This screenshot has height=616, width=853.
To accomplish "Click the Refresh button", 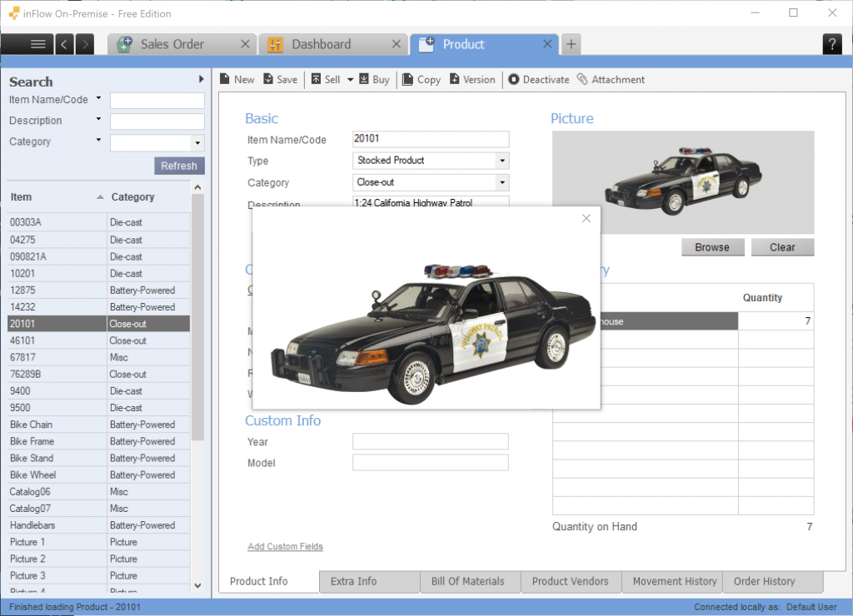I will pos(179,166).
